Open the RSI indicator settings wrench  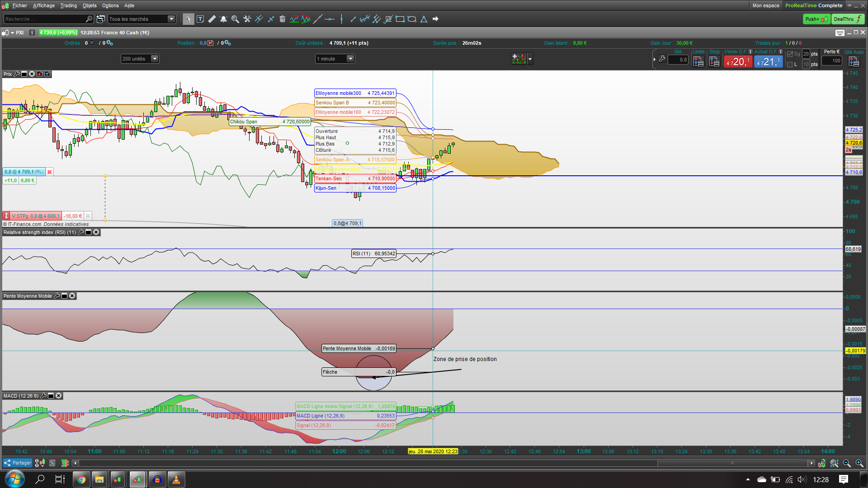(x=81, y=232)
